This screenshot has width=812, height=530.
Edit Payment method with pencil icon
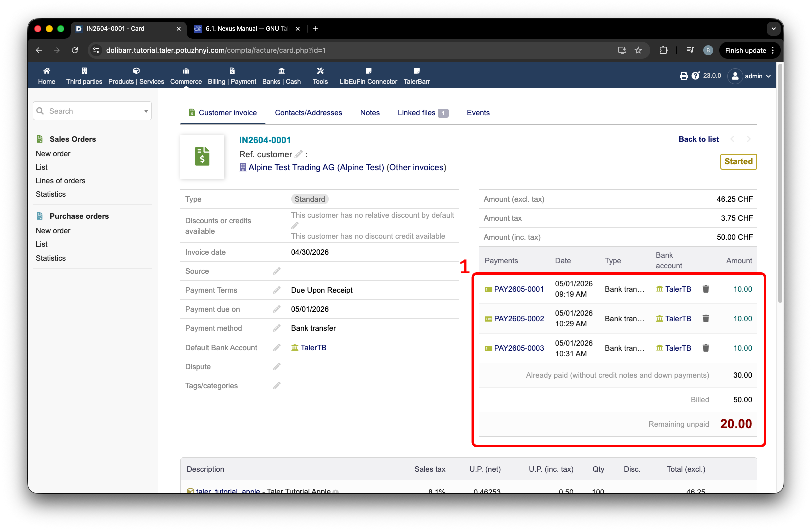tap(277, 328)
